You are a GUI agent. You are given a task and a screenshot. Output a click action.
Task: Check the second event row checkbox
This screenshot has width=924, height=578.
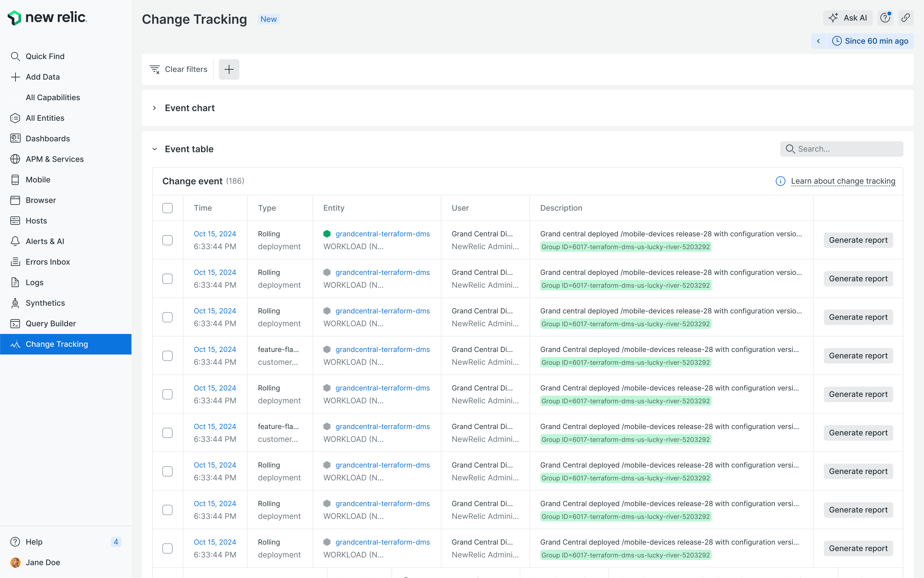167,279
